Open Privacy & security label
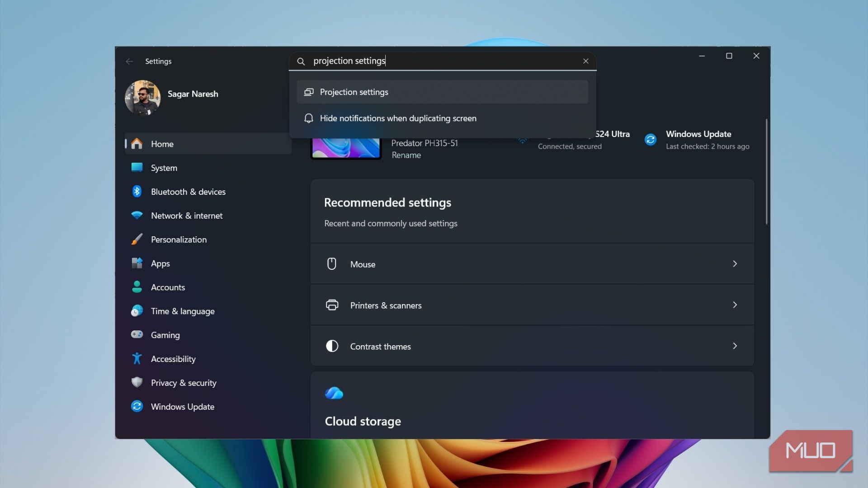 point(184,383)
